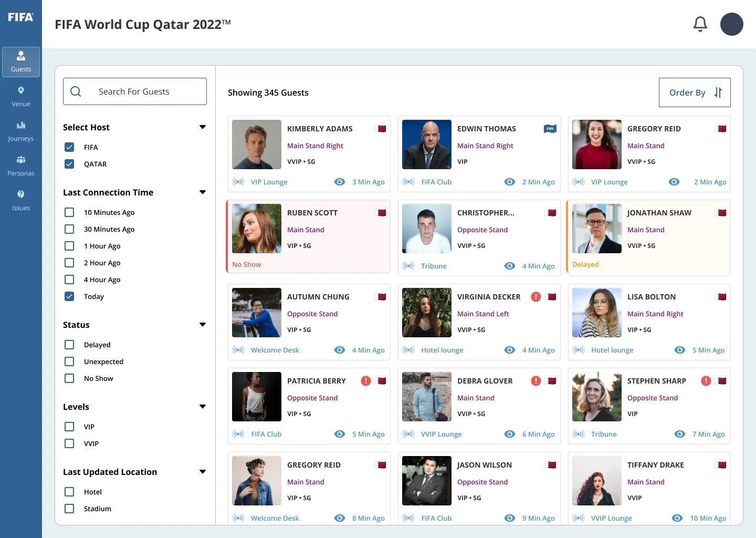Click location signal icon on Autumn Chung card
This screenshot has width=756, height=538.
click(x=238, y=350)
